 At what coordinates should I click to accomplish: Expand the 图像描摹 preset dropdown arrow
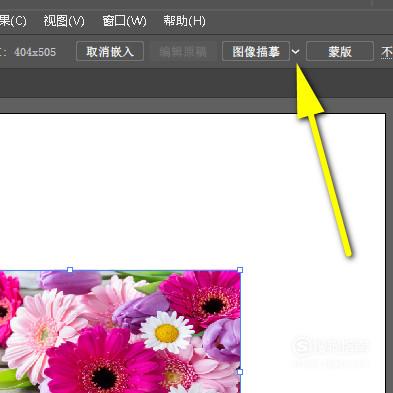pos(295,52)
